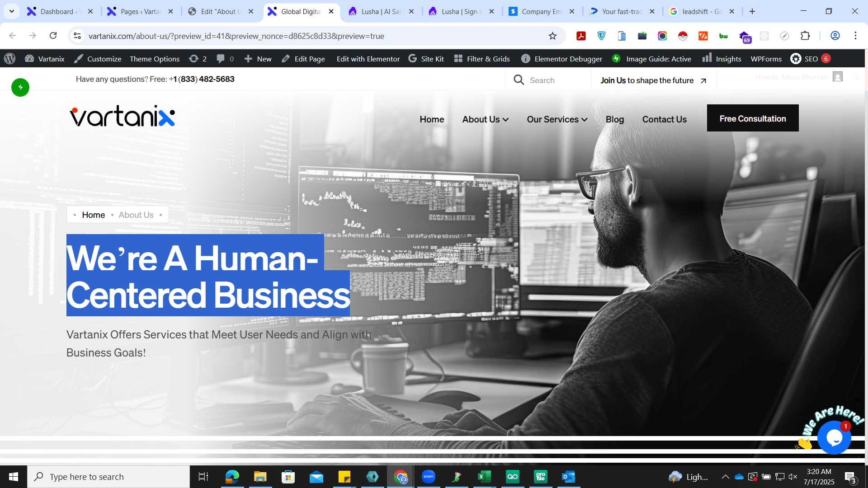Expand the Our Services dropdown menu
This screenshot has width=868, height=488.
[557, 119]
